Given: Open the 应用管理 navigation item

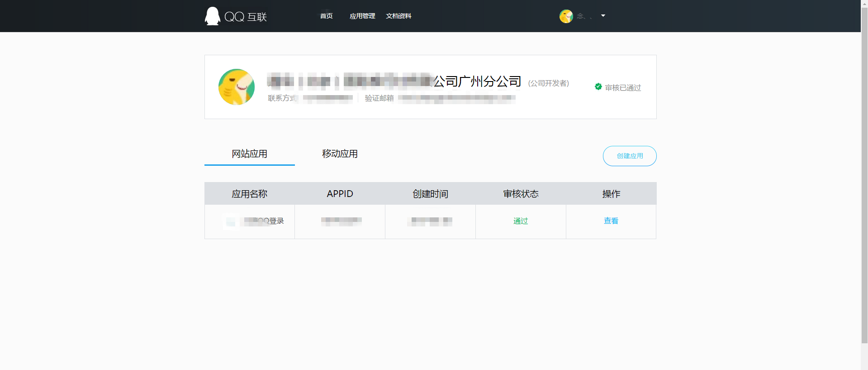Looking at the screenshot, I should click(x=362, y=16).
